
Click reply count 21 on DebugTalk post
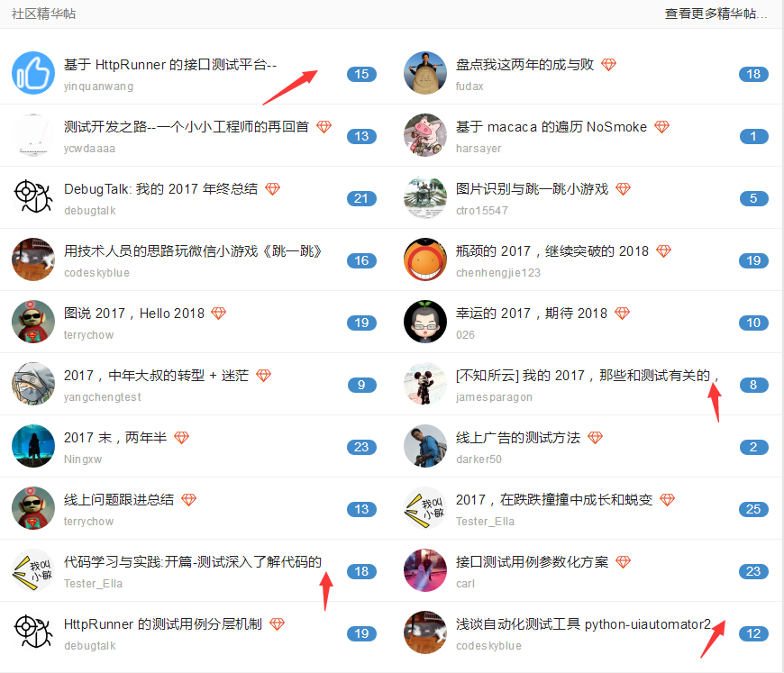[361, 198]
